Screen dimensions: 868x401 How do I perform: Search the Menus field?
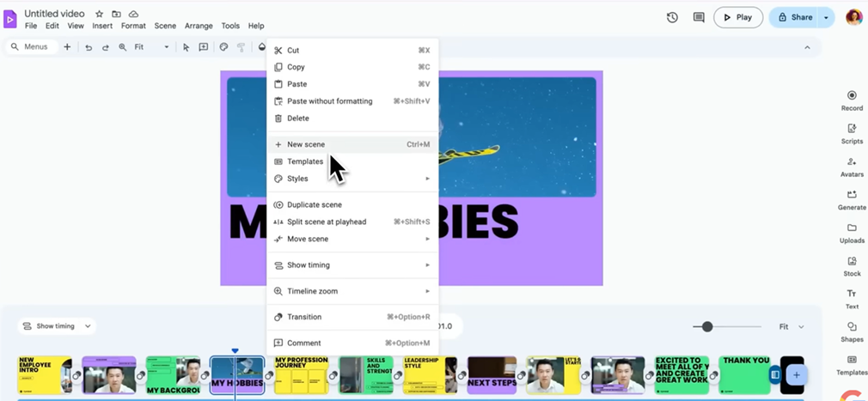(x=31, y=47)
